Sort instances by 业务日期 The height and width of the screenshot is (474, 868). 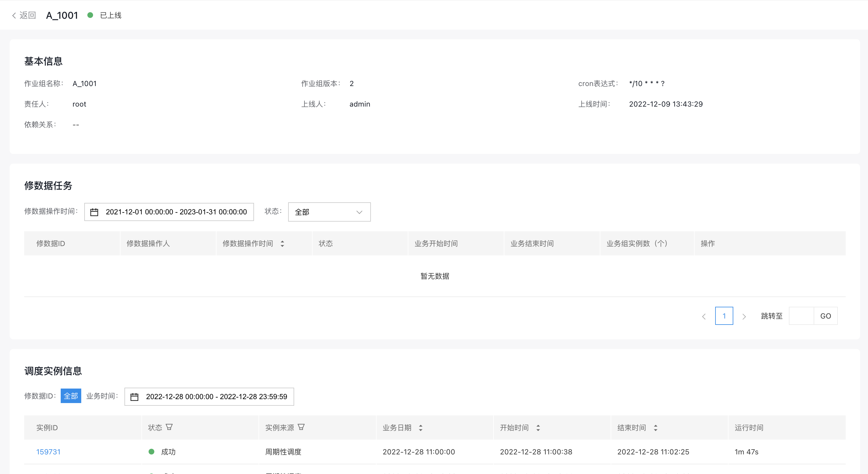pyautogui.click(x=420, y=428)
